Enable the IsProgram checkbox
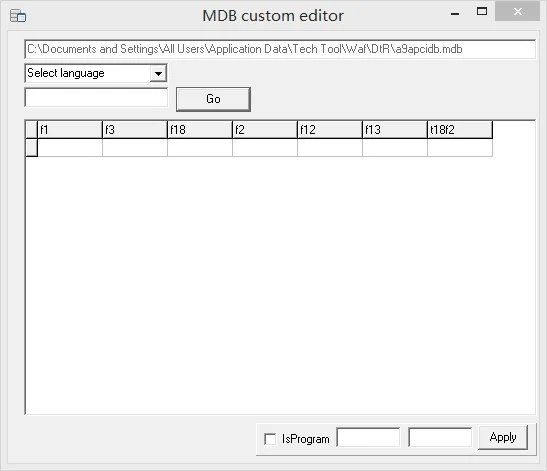 tap(270, 439)
